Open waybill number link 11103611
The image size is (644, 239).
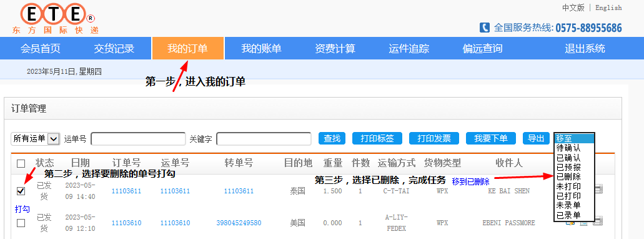(175, 191)
